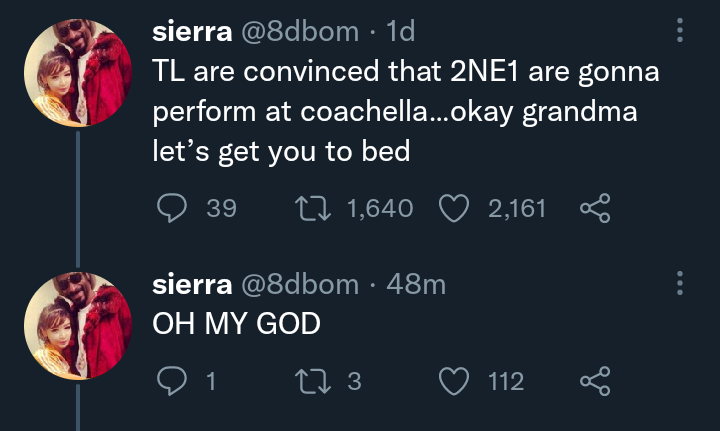
Task: Open sierra's profile name on OH MY GOD tweet
Action: pos(190,284)
